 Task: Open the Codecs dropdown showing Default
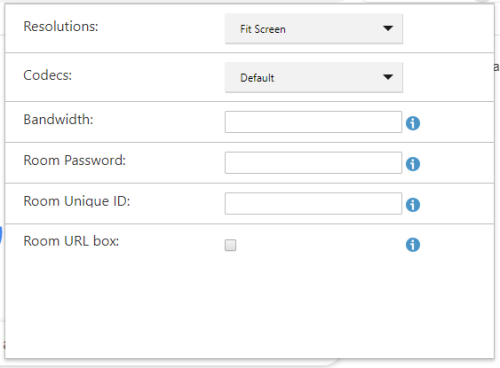tap(314, 77)
